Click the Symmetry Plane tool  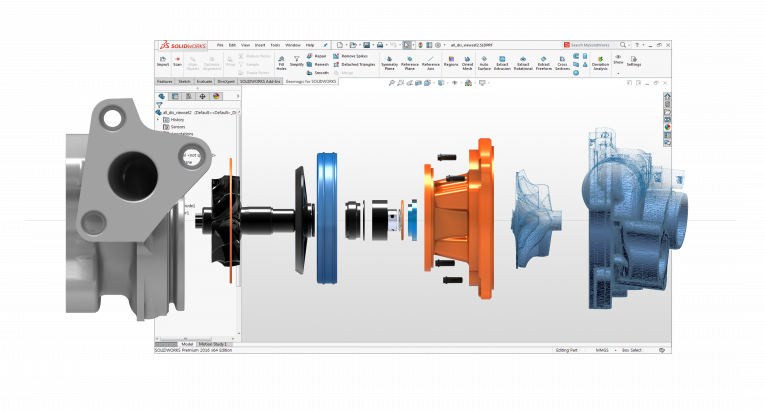pyautogui.click(x=389, y=62)
